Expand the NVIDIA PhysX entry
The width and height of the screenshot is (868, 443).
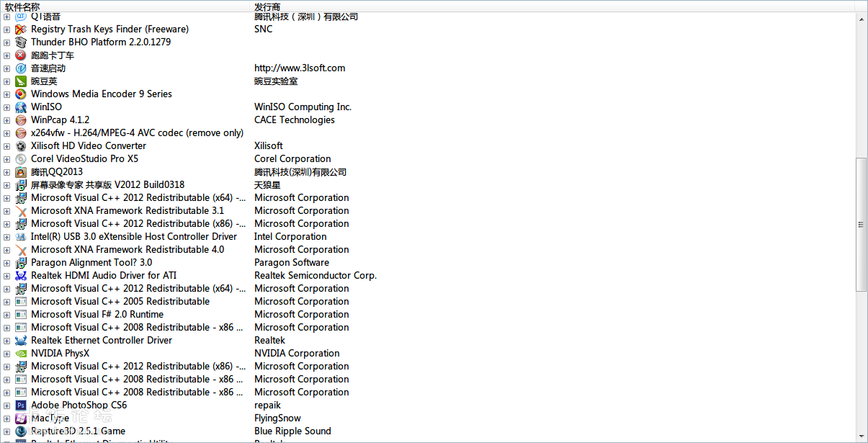click(7, 354)
